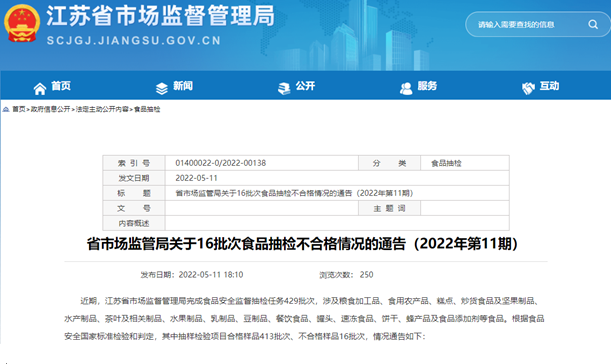Open 法定主动公开内容 breadcrumb link
The width and height of the screenshot is (611, 364).
pos(102,109)
